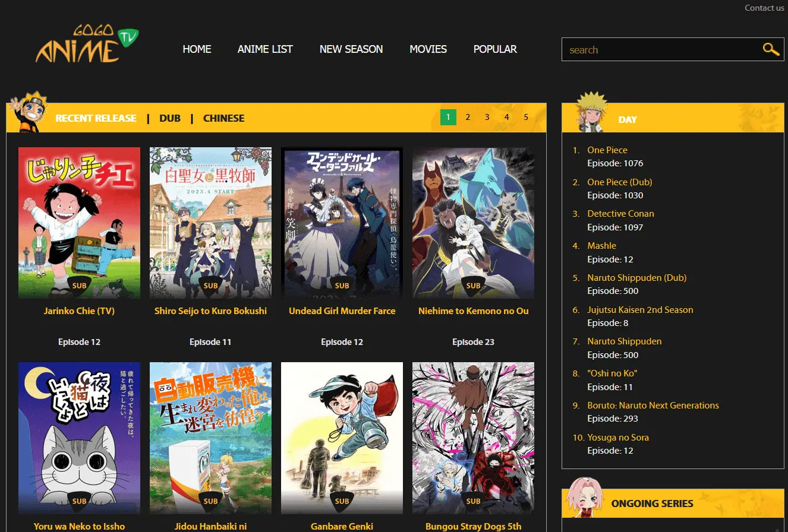
Task: Open Mashle in the DAY list
Action: (x=601, y=246)
